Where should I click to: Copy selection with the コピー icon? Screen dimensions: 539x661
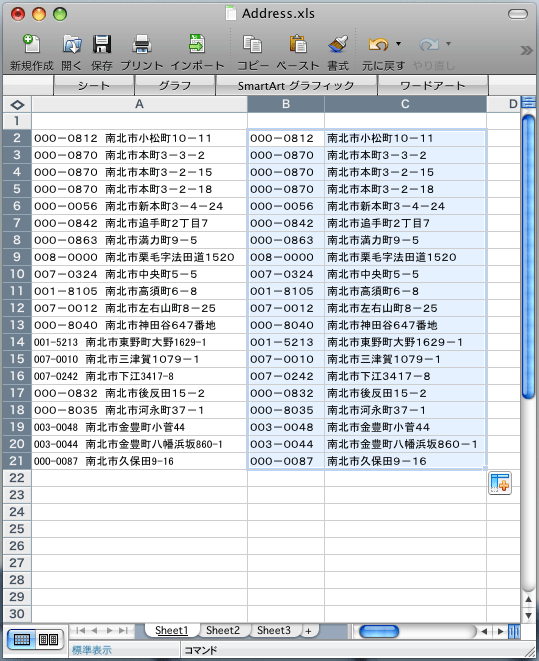pos(252,44)
